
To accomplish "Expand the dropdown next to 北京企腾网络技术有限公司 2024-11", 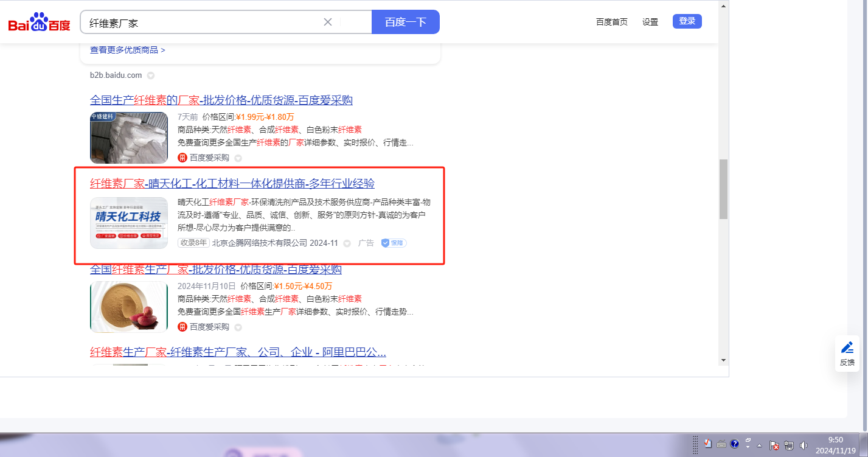I will 347,243.
